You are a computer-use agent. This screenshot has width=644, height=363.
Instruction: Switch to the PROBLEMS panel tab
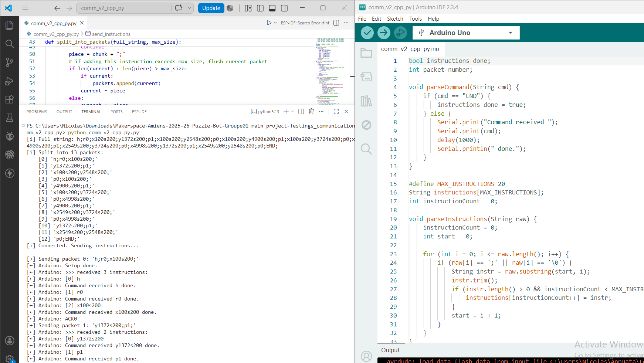tap(37, 112)
